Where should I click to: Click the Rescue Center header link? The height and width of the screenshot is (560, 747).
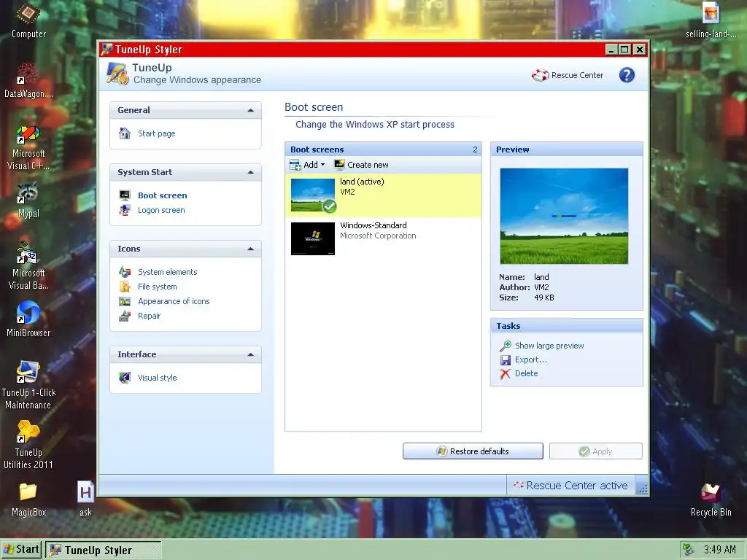click(x=577, y=75)
